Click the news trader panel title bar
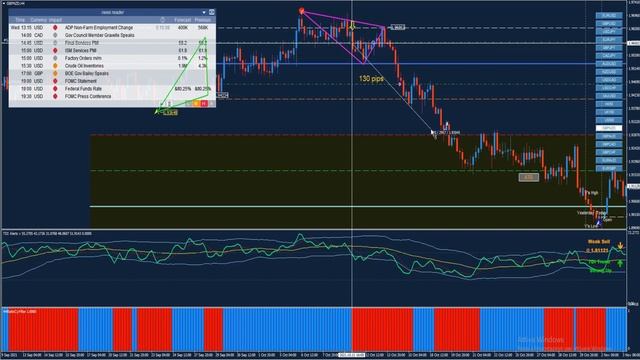The height and width of the screenshot is (360, 640). [112, 12]
